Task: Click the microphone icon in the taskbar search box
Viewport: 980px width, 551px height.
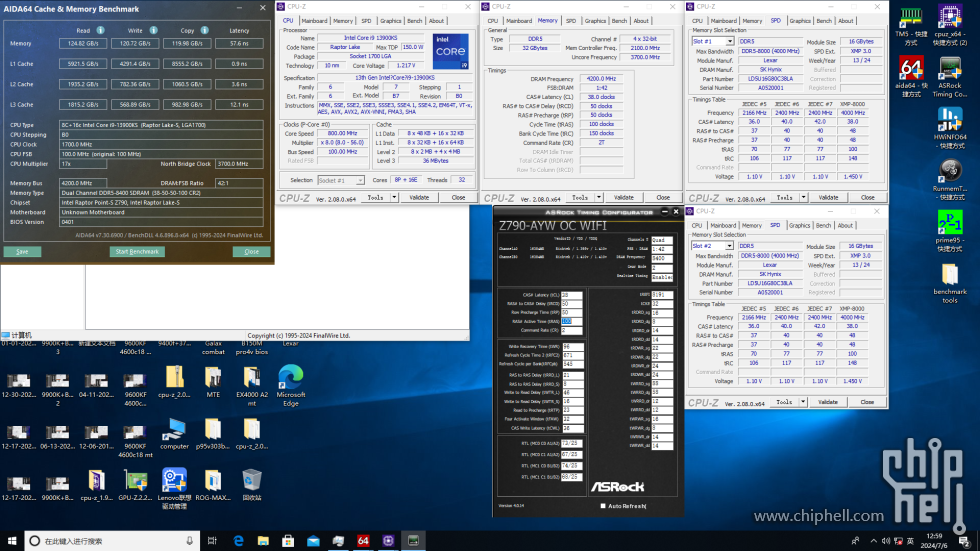Action: [x=189, y=541]
